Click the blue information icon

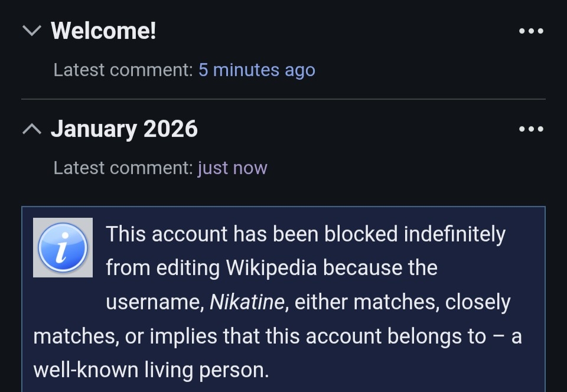click(63, 247)
